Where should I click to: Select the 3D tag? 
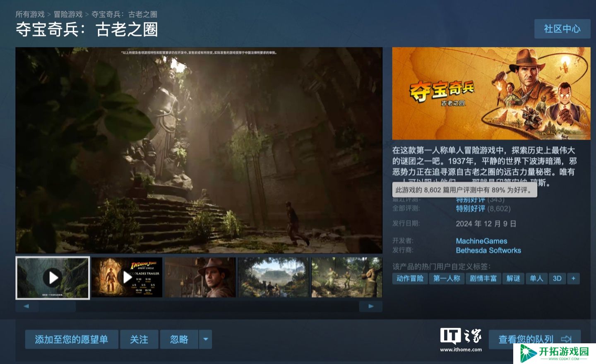[557, 278]
